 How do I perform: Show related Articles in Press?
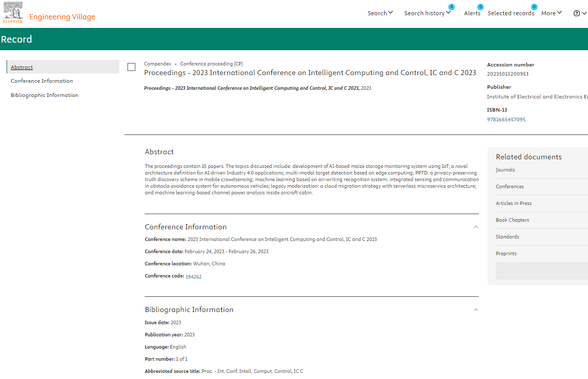(513, 203)
